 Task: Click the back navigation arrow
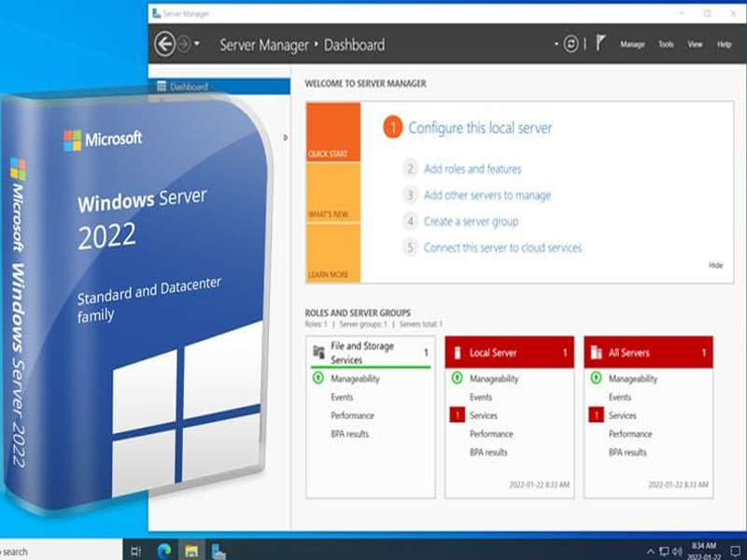click(x=165, y=44)
